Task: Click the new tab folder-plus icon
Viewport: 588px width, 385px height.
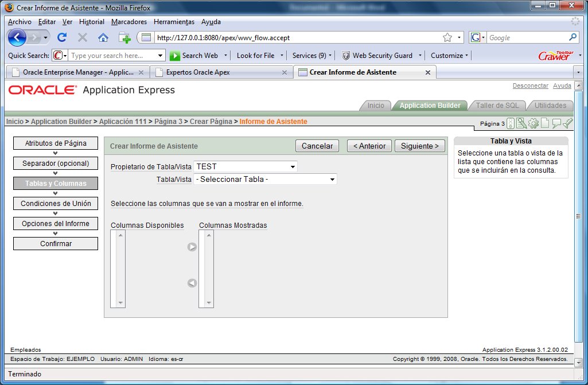Action: [124, 37]
